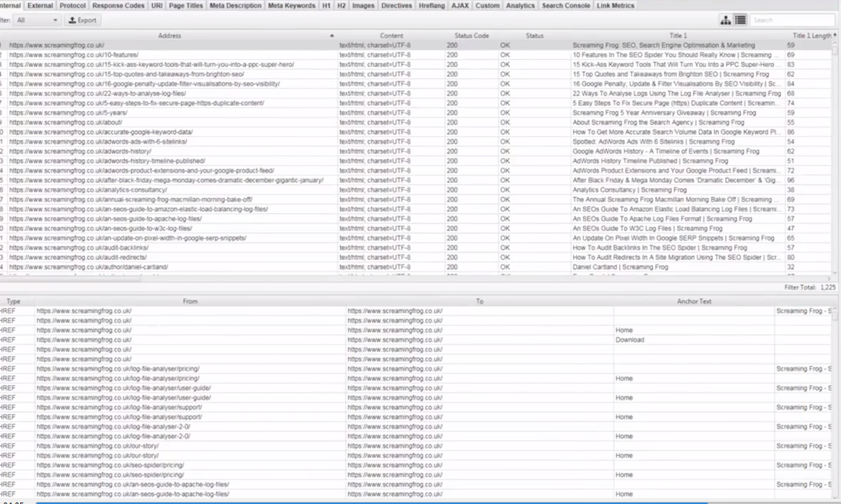Click the Search input field

pyautogui.click(x=792, y=20)
